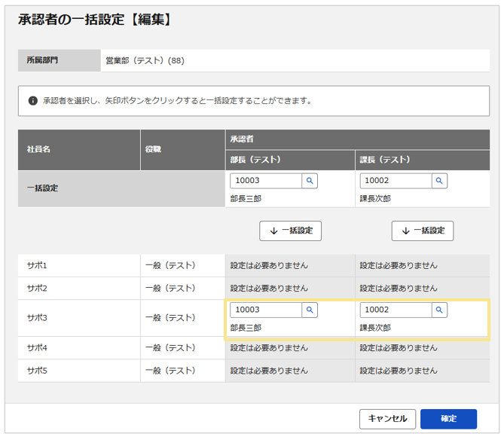
Task: Click the info icon in notice box
Action: [33, 101]
